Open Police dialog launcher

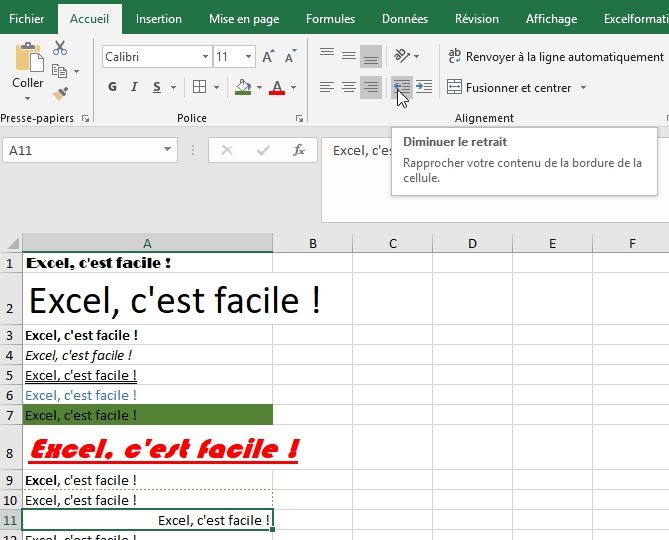[299, 119]
